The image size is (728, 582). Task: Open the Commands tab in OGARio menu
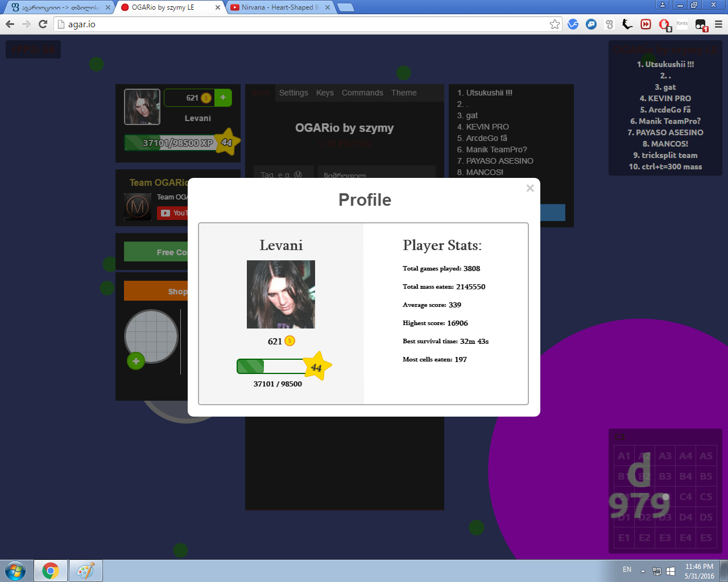point(362,93)
